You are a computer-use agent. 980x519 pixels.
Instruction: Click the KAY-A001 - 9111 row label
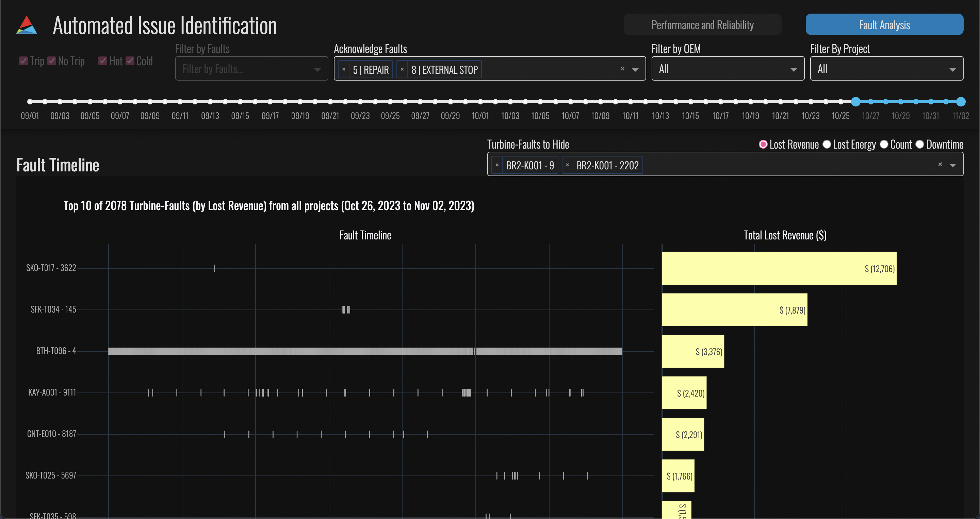pyautogui.click(x=52, y=392)
